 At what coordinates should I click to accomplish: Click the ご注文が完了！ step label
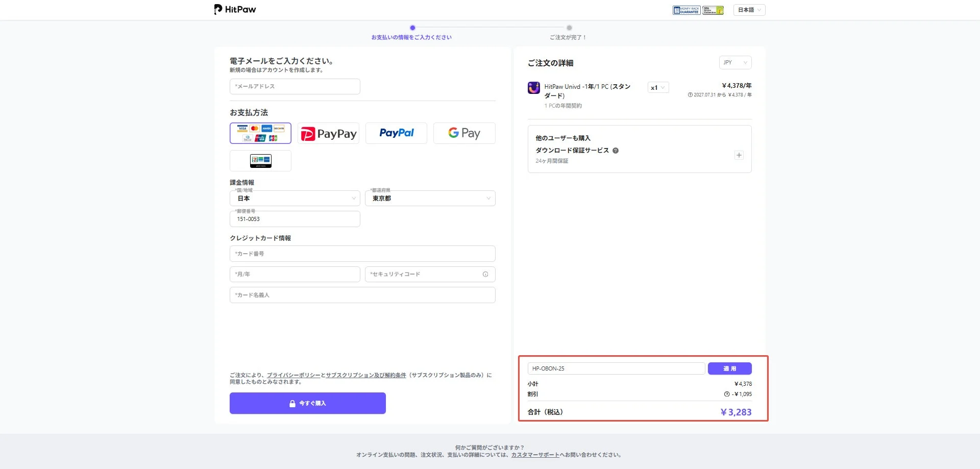point(568,37)
